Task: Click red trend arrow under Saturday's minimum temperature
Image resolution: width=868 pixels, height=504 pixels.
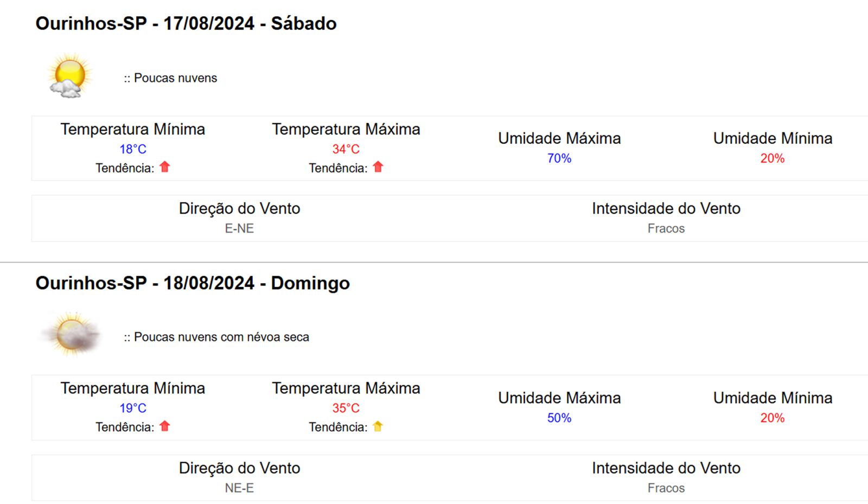Action: 165,167
